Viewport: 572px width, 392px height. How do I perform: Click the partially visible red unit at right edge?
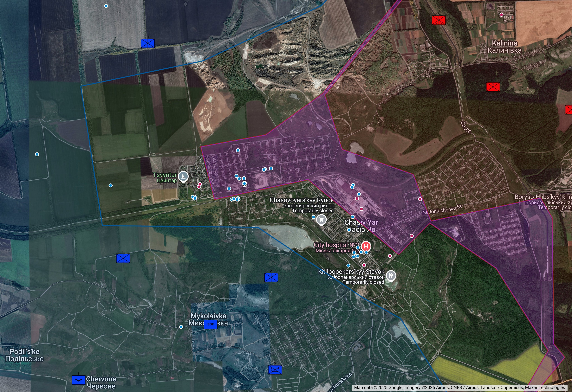click(569, 110)
